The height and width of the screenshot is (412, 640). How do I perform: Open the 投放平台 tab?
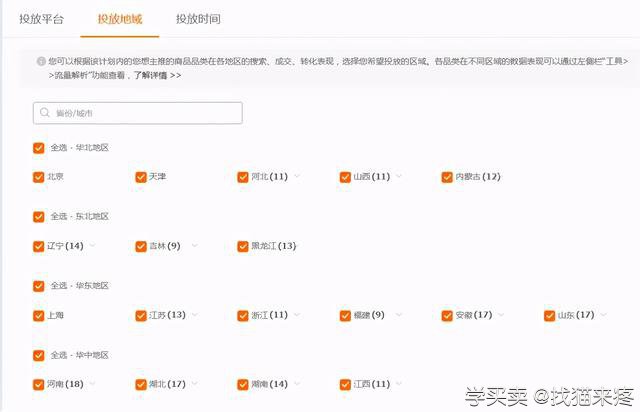[41, 19]
